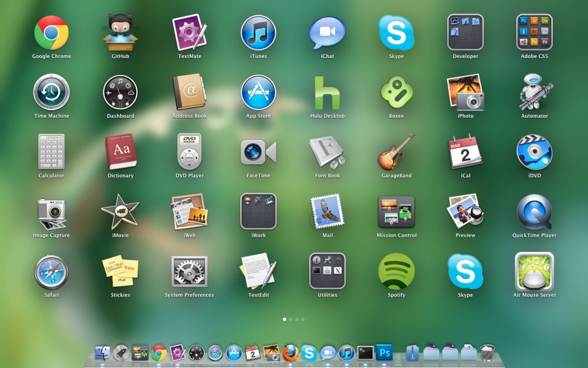Open Trash in the Dock
Viewport: 588px width, 368px height.
pyautogui.click(x=488, y=352)
